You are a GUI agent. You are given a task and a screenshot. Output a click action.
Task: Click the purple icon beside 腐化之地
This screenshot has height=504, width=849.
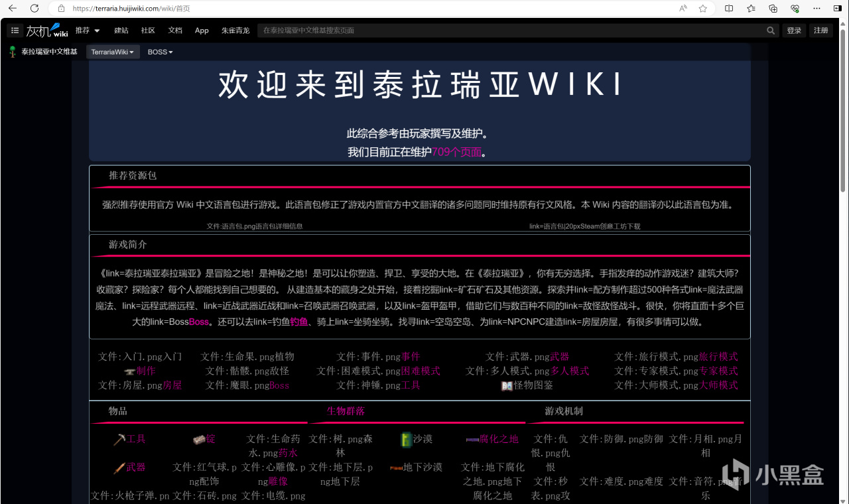[472, 439]
